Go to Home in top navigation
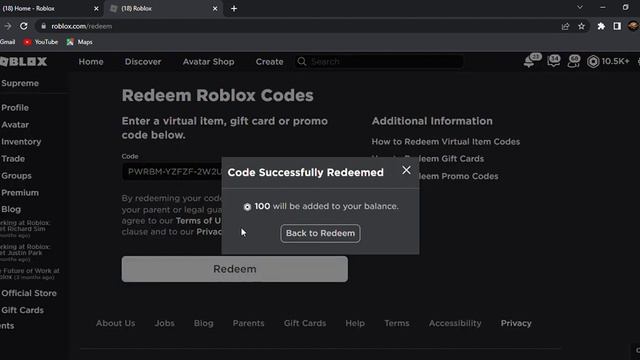640x360 pixels. (x=91, y=62)
